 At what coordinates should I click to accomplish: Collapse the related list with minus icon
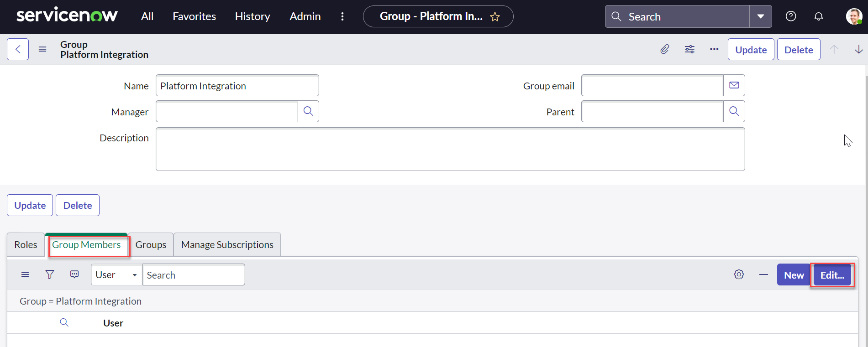[763, 274]
